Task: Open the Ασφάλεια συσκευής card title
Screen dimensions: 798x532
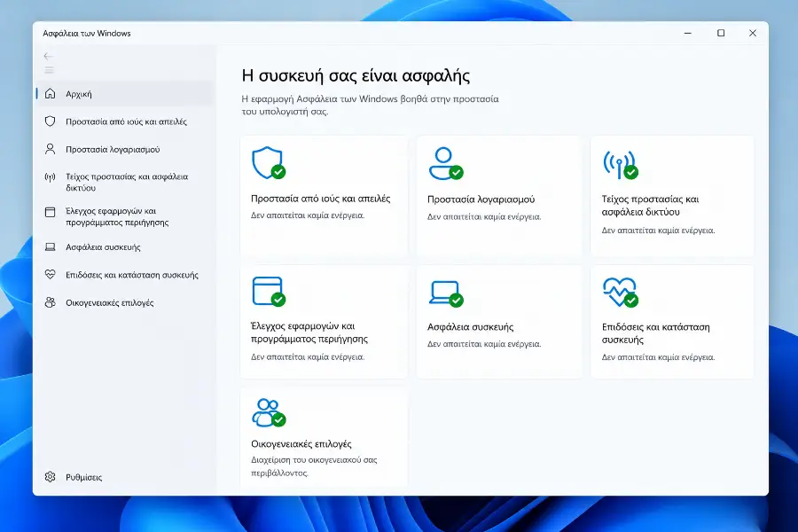Action: (470, 327)
